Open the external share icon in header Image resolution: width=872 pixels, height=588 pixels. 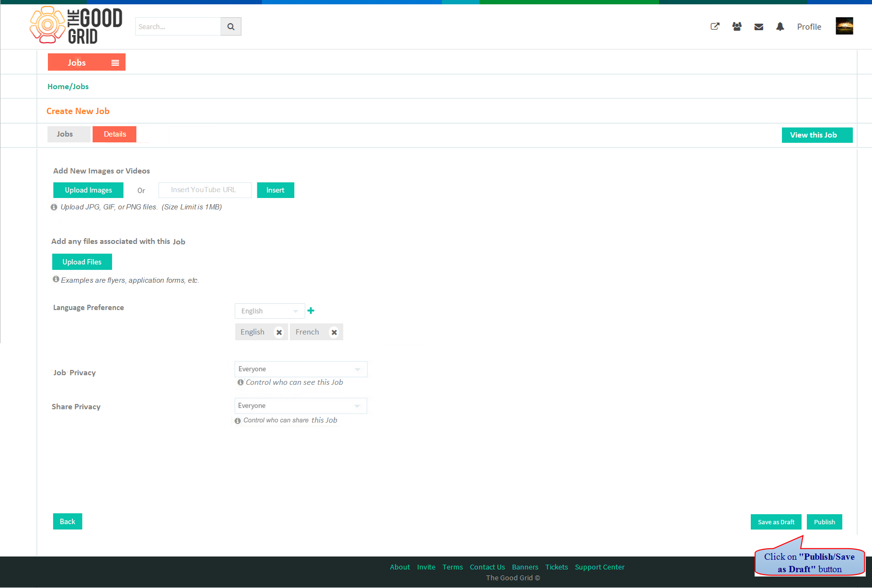pyautogui.click(x=715, y=27)
